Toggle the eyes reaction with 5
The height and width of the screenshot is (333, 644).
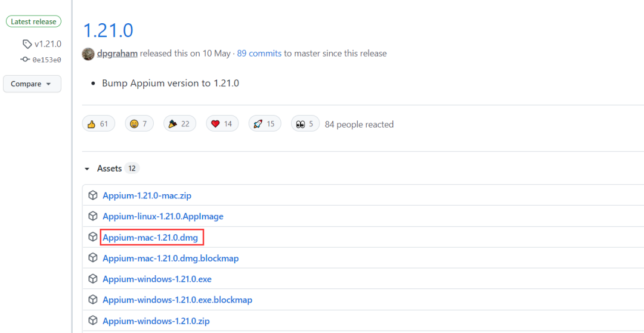tap(305, 124)
